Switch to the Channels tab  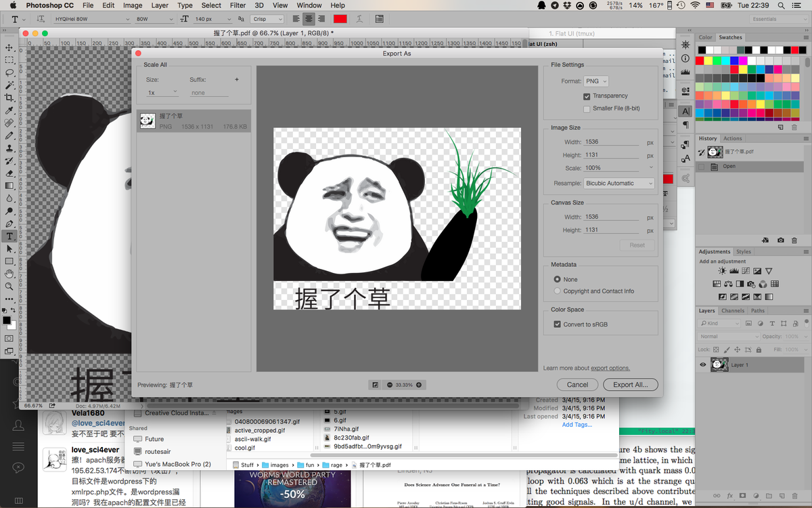(x=732, y=311)
